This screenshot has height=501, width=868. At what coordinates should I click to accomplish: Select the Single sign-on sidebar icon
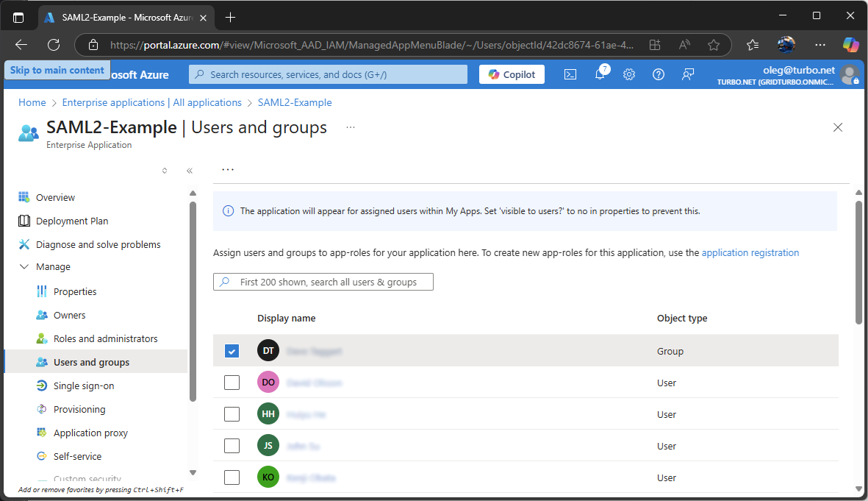point(43,385)
